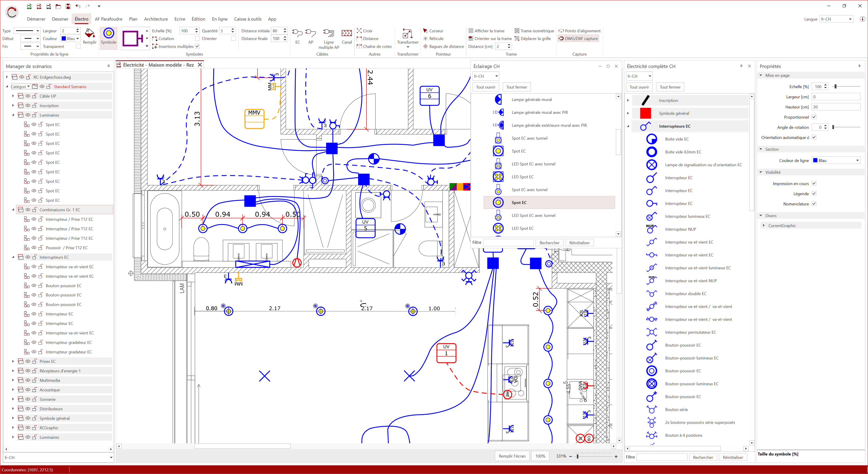Switch to the Dessiner tab
868x474 pixels.
tap(60, 19)
